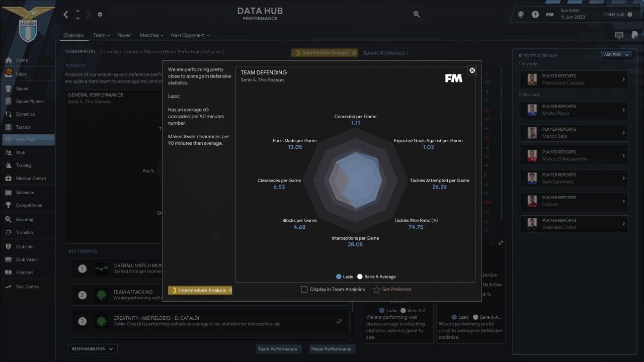
Task: Open Competitions from sidebar
Action: tap(28, 205)
